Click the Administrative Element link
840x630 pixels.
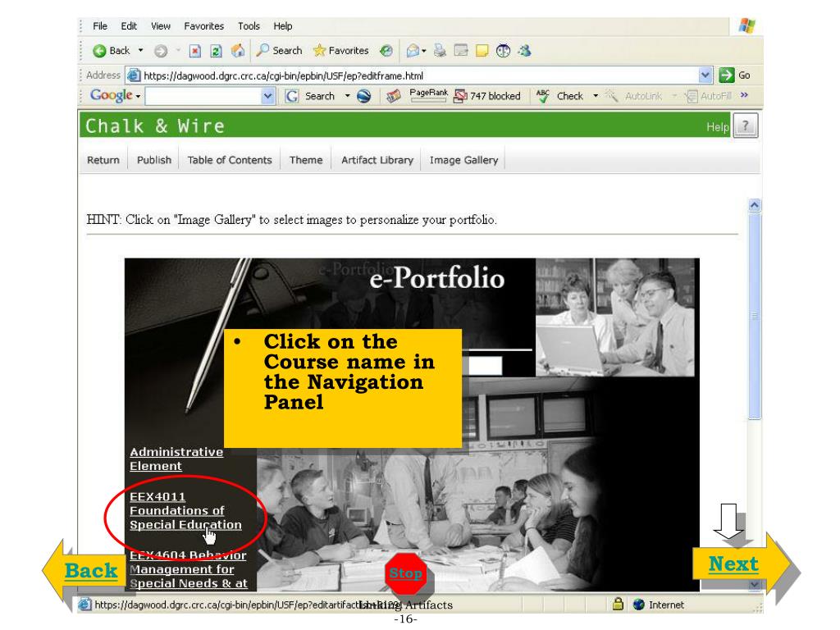tap(176, 459)
